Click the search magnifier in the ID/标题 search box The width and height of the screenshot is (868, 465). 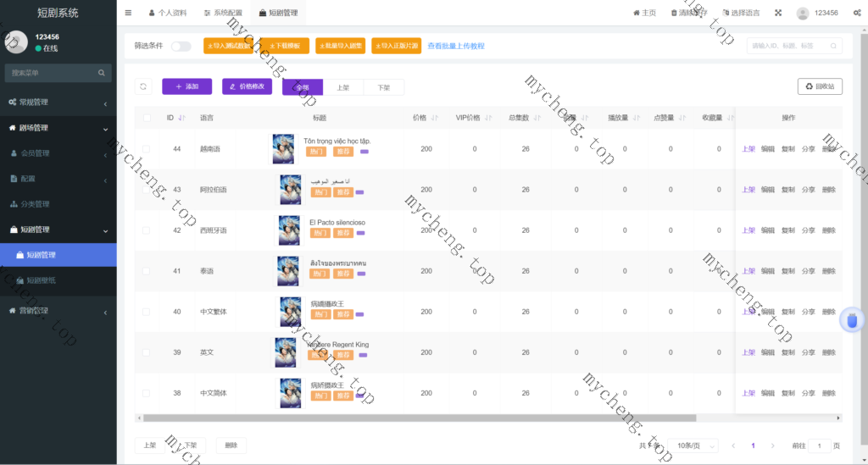point(833,46)
